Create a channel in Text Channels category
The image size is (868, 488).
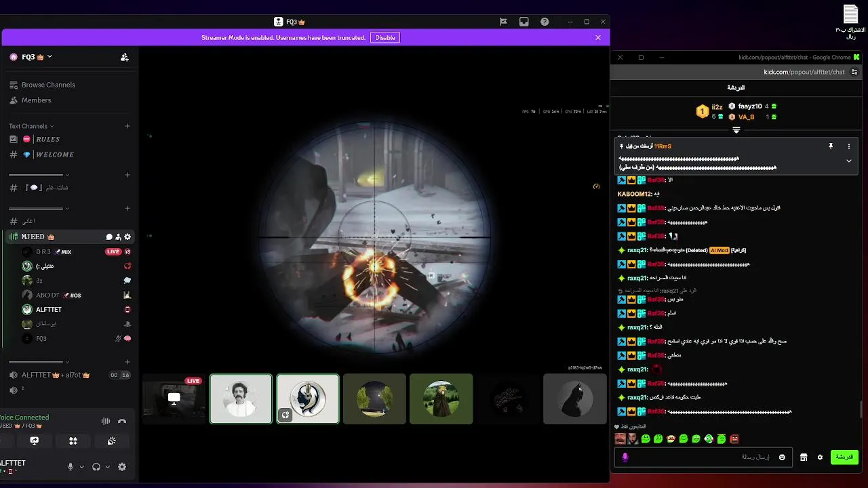point(127,126)
